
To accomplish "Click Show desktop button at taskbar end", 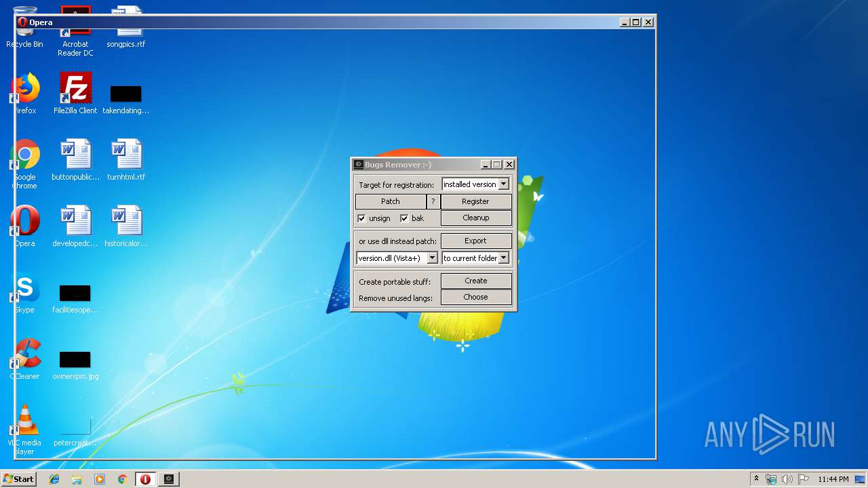I will pos(861,479).
